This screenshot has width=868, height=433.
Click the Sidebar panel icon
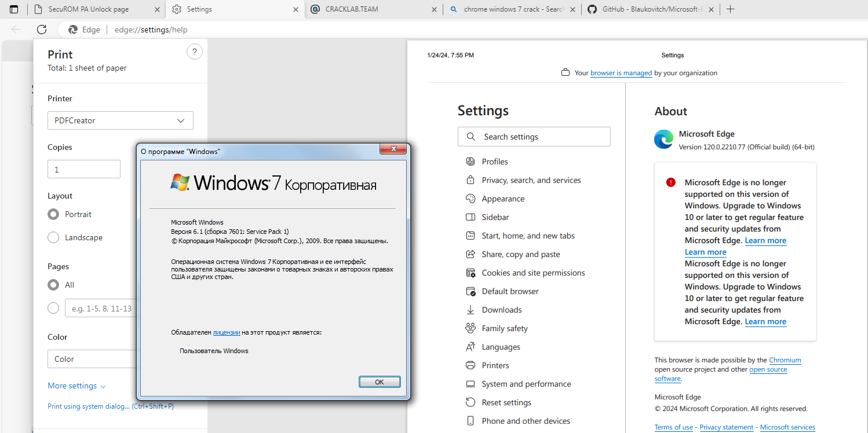click(x=471, y=217)
